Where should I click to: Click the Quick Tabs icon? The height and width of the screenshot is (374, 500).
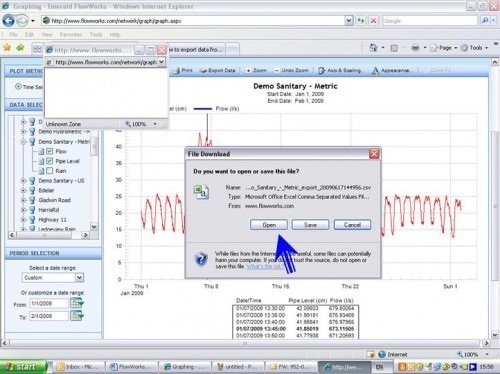tap(37, 49)
